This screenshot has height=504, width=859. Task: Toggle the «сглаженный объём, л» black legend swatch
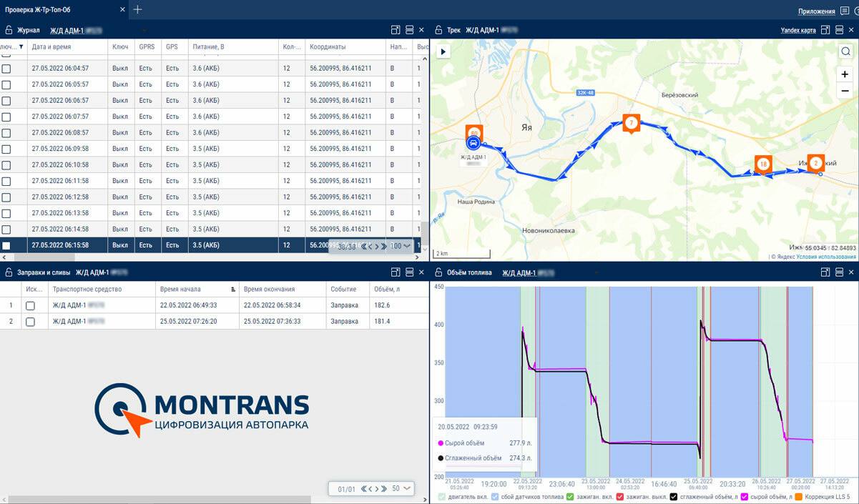point(674,497)
